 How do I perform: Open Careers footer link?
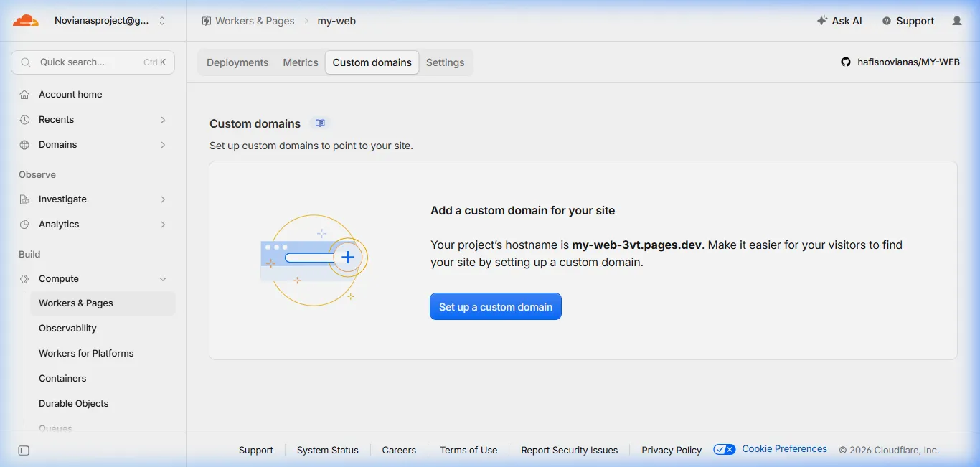coord(399,450)
